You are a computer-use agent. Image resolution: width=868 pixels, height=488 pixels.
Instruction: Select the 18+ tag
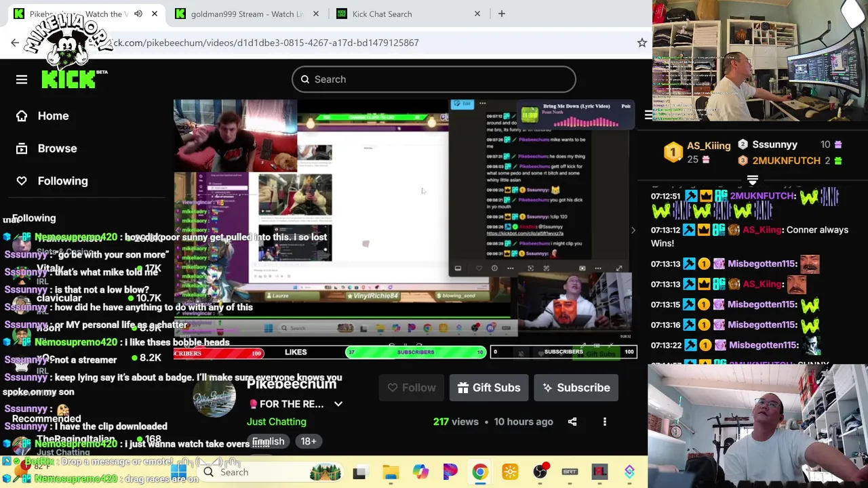coord(309,441)
